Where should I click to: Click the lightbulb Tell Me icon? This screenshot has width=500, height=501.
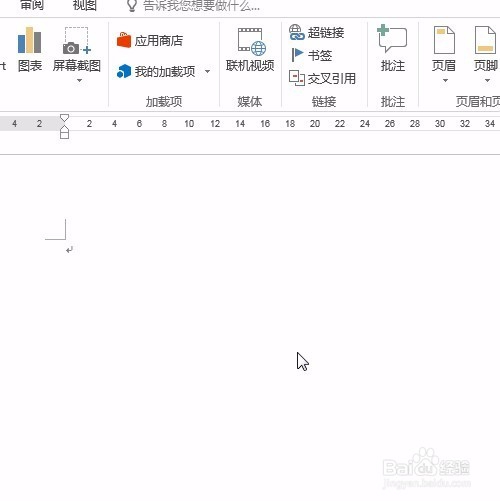(132, 6)
